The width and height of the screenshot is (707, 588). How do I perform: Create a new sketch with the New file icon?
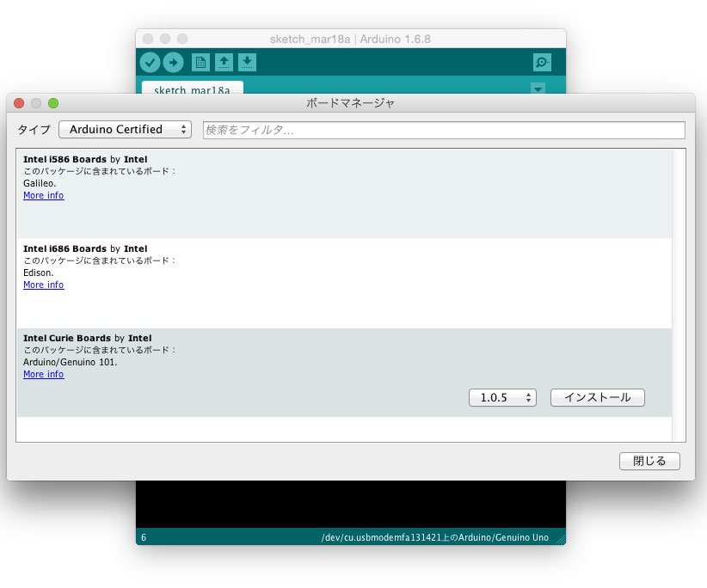[200, 63]
